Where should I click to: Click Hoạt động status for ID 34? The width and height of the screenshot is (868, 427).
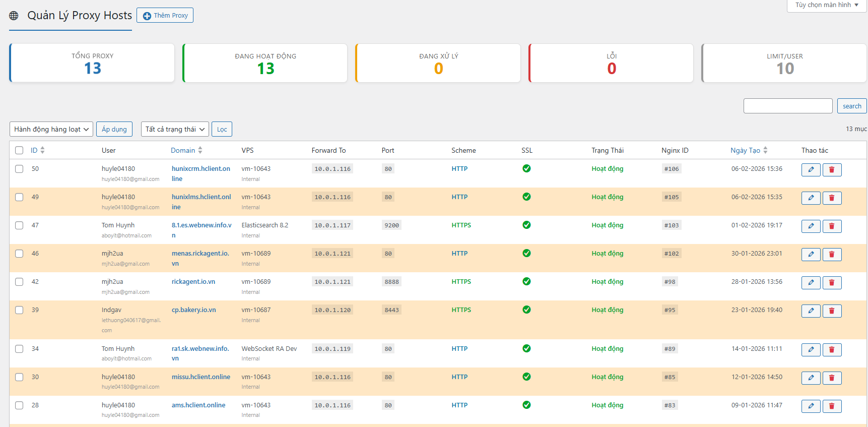tap(608, 348)
